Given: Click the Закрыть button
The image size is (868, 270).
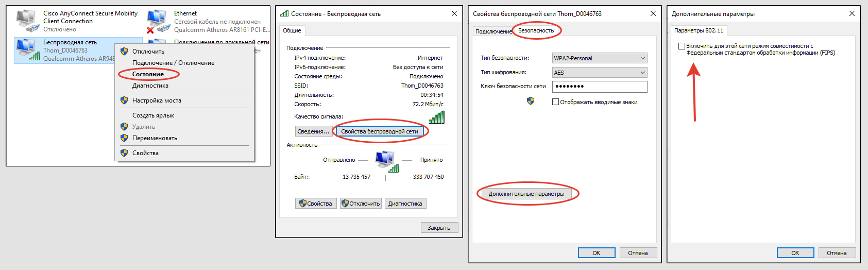Looking at the screenshot, I should tap(439, 228).
